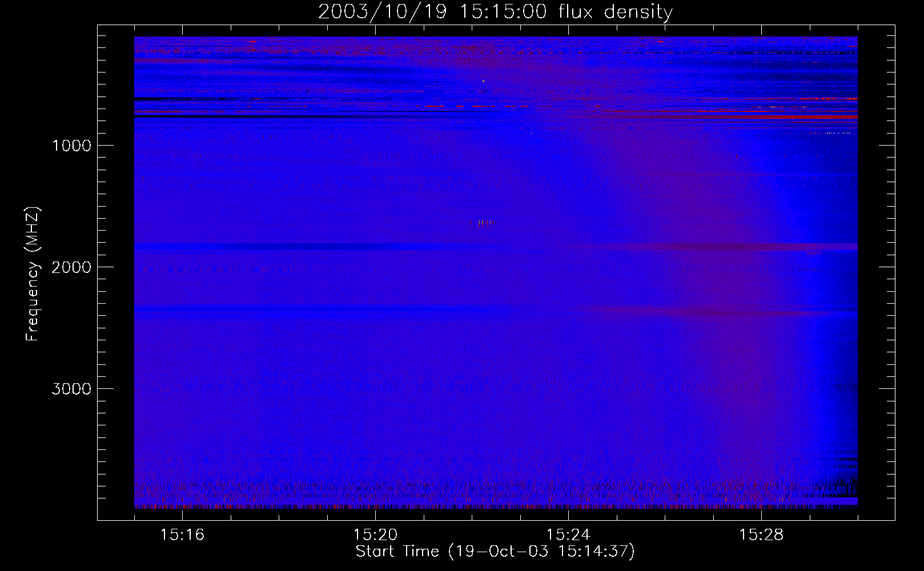The height and width of the screenshot is (571, 924).
Task: Click the 1000 frequency tick label
Action: coord(71,146)
